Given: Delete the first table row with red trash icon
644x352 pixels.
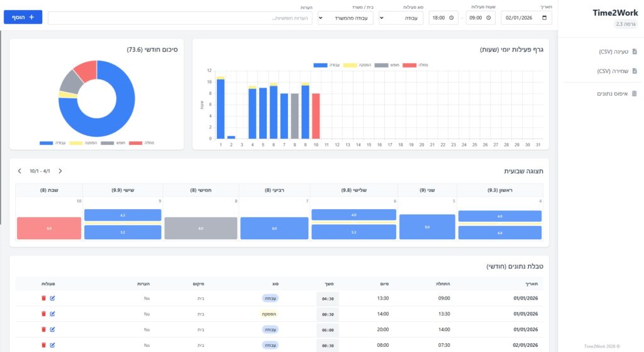Looking at the screenshot, I should [43, 298].
